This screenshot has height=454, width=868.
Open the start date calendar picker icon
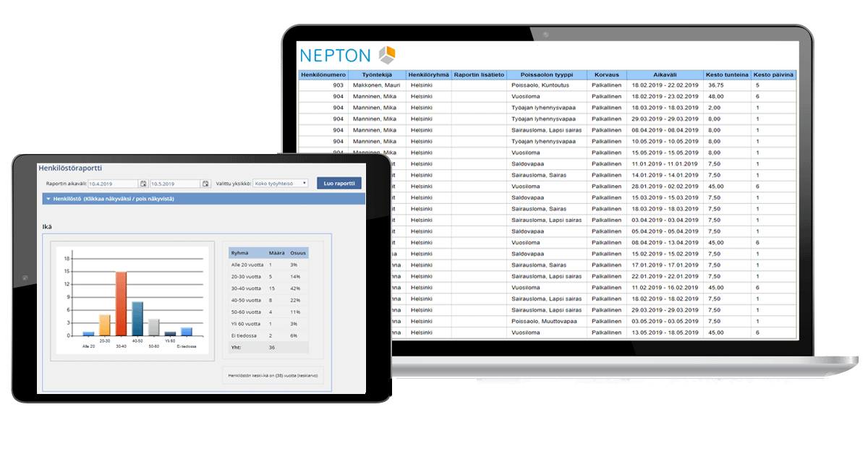pyautogui.click(x=143, y=183)
